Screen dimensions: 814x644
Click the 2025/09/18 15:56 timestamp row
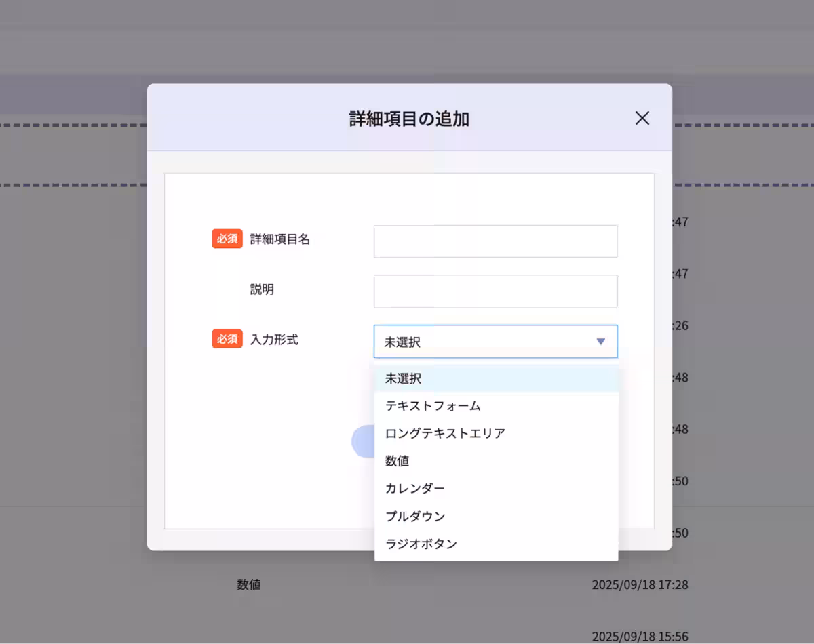(640, 637)
